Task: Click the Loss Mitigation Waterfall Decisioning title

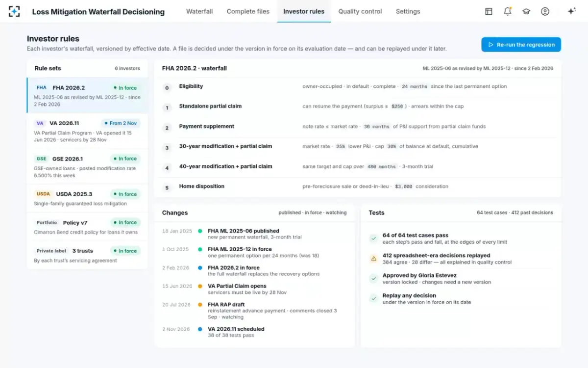Action: pos(98,12)
